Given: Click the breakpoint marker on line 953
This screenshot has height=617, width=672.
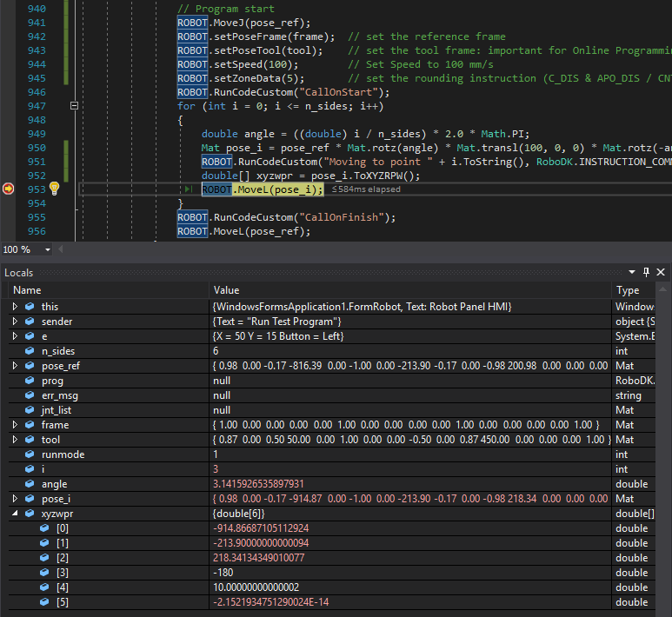Looking at the screenshot, I should 10,189.
